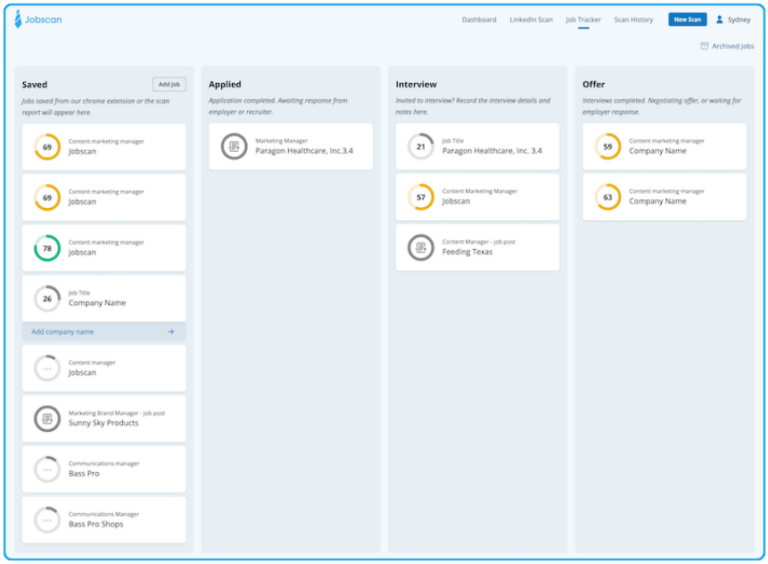Image resolution: width=768 pixels, height=564 pixels.
Task: Click the Feeding Texas job post icon
Action: tap(421, 247)
